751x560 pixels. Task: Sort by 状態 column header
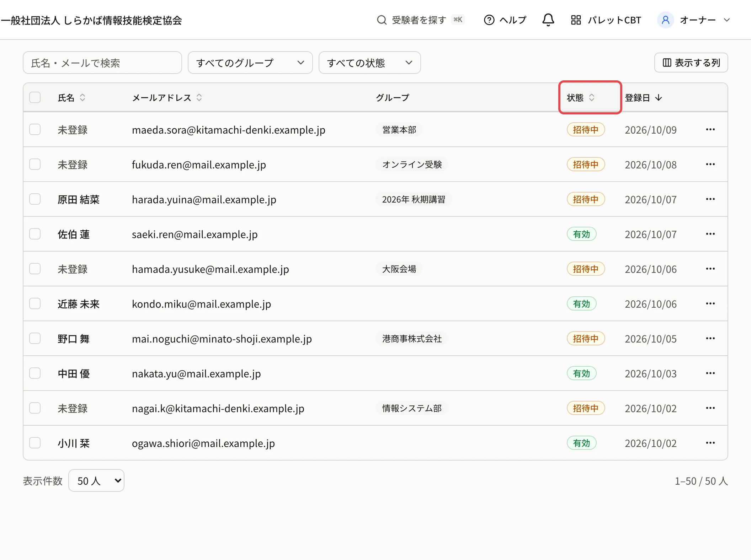[581, 98]
